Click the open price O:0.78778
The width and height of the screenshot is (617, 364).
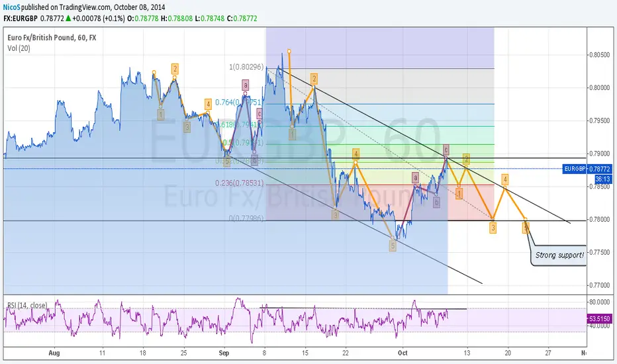(143, 18)
